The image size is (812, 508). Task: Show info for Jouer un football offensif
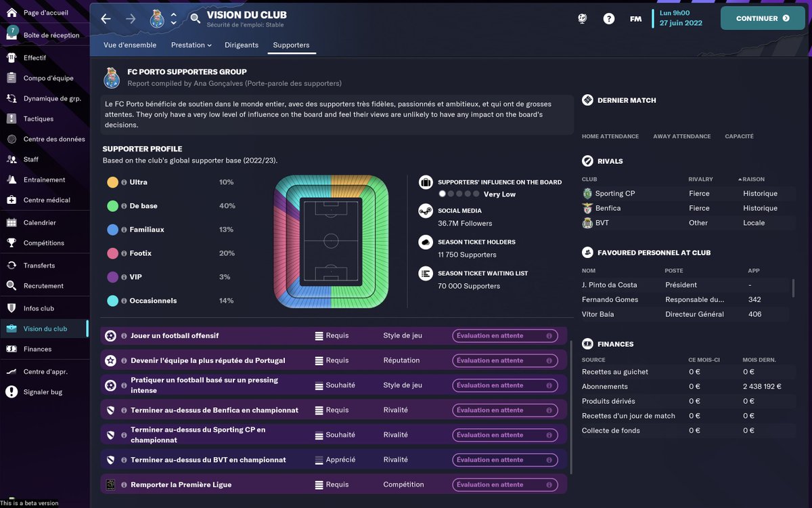(124, 335)
